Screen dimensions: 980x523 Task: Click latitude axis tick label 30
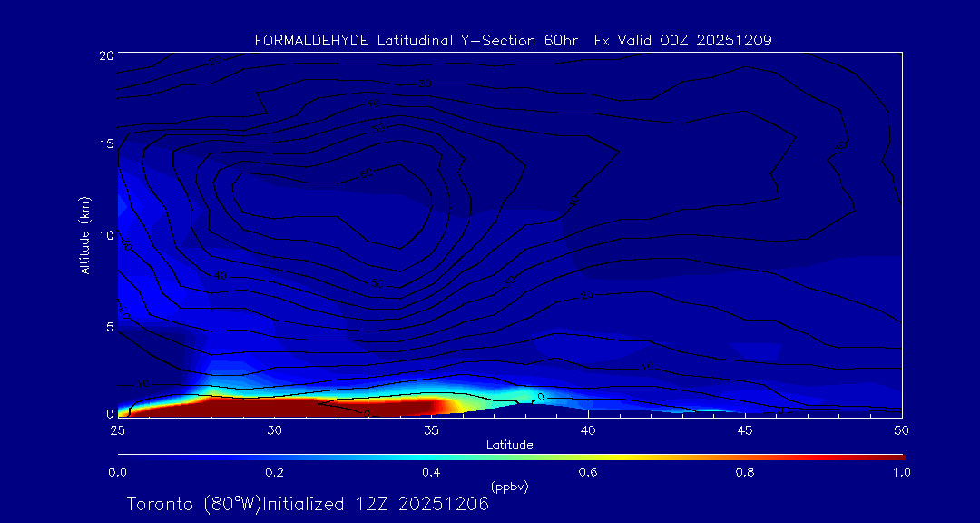(274, 429)
